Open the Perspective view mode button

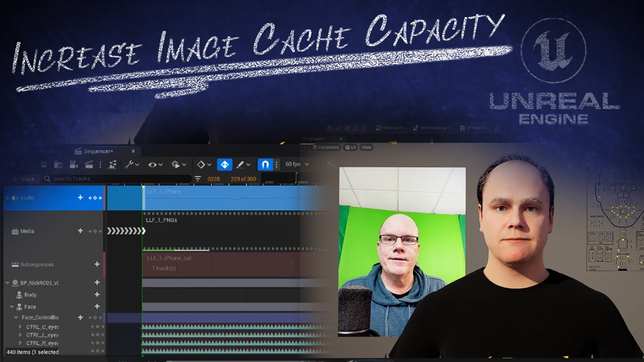tap(325, 147)
